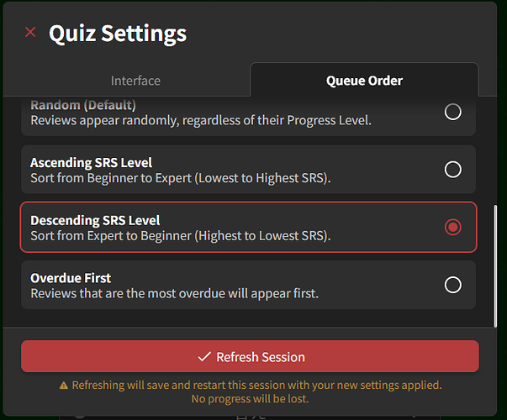507x420 pixels.
Task: Choose the Overdue First radio button
Action: tap(453, 285)
